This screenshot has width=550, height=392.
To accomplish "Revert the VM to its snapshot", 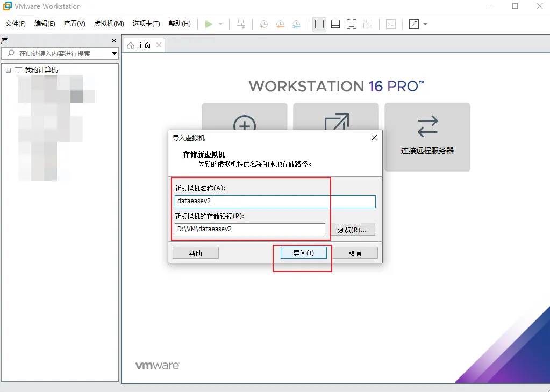I will click(280, 24).
